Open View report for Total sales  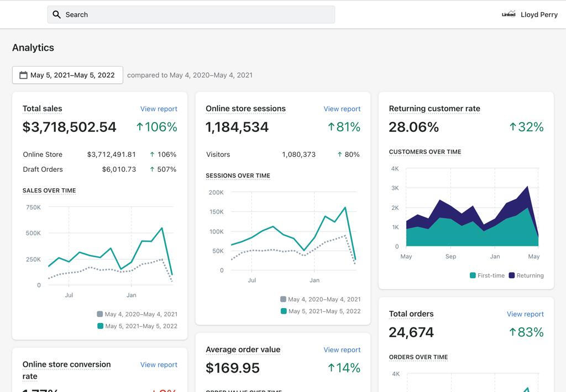coord(159,109)
